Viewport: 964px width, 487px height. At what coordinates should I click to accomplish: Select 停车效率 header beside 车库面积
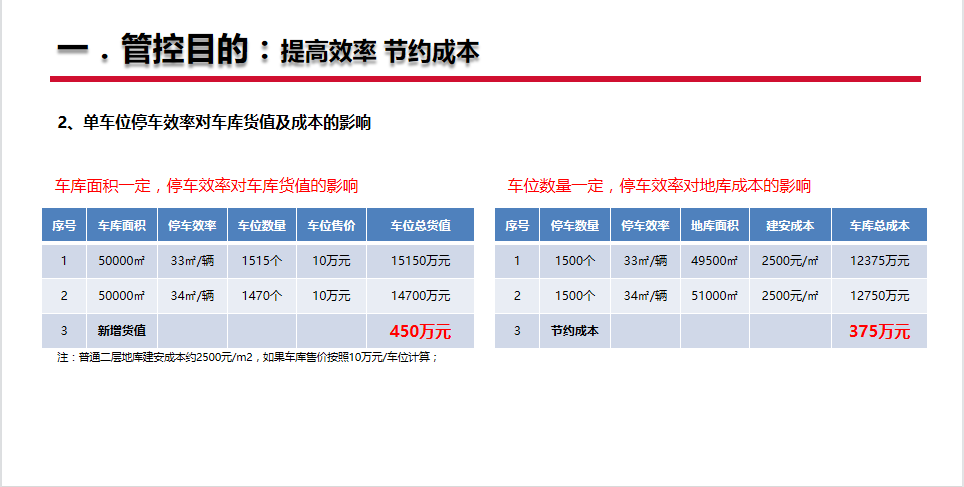tap(192, 225)
